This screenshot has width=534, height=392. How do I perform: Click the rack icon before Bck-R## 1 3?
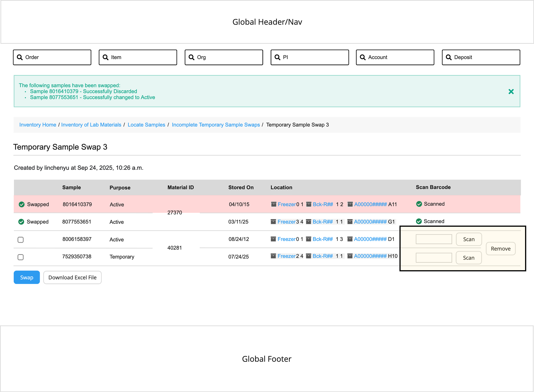point(308,239)
